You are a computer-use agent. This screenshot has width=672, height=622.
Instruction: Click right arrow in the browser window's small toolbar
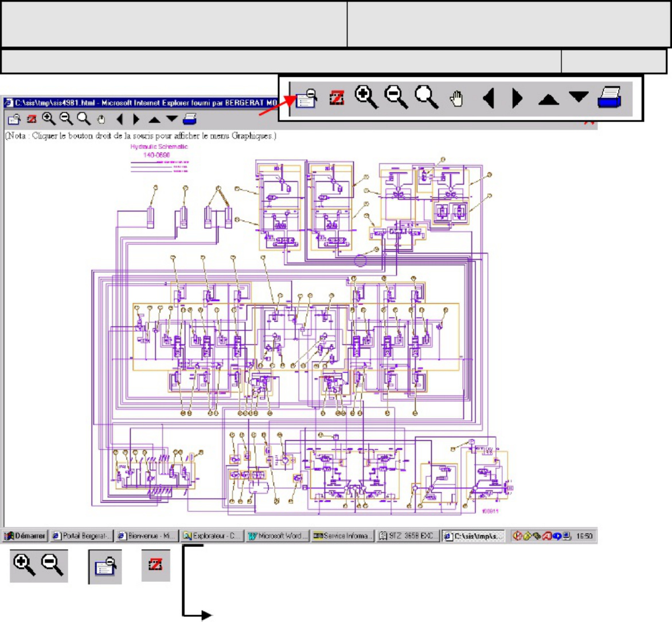point(136,119)
